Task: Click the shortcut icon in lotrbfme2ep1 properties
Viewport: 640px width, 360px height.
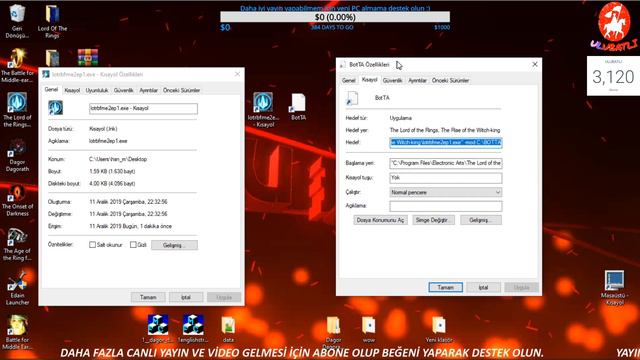Action: 56,108
